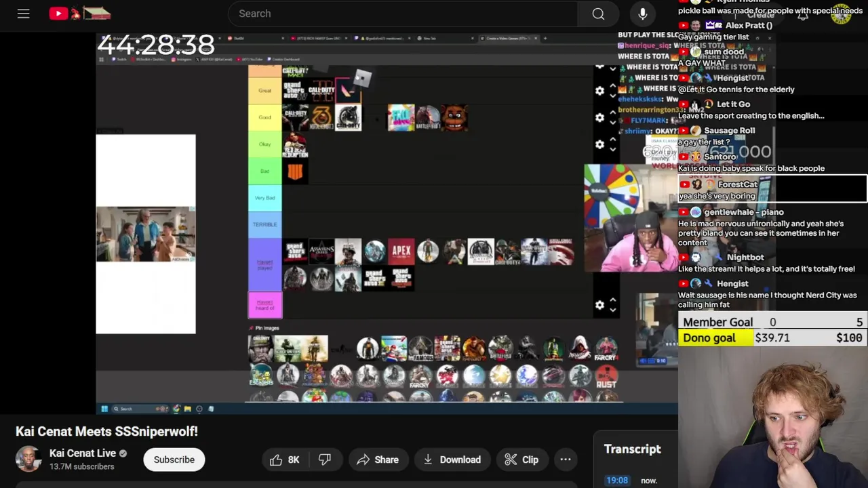The image size is (868, 488).
Task: Start voice search with the microphone icon
Action: 642,14
